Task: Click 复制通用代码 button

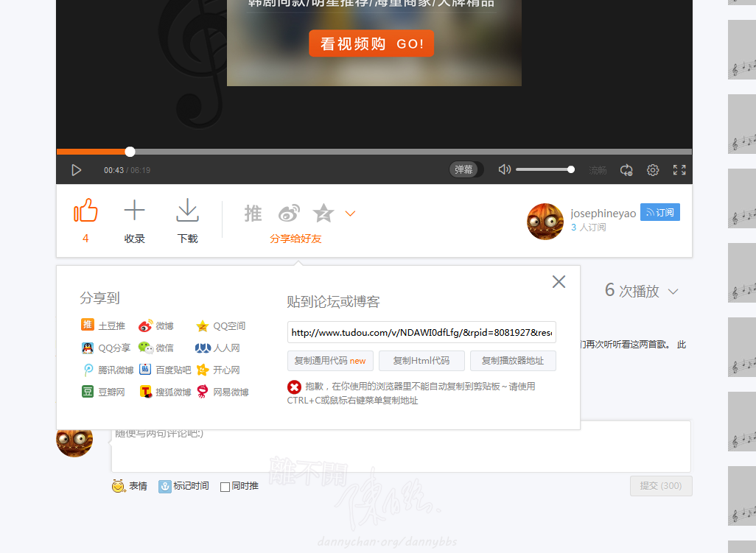Action: pos(330,361)
